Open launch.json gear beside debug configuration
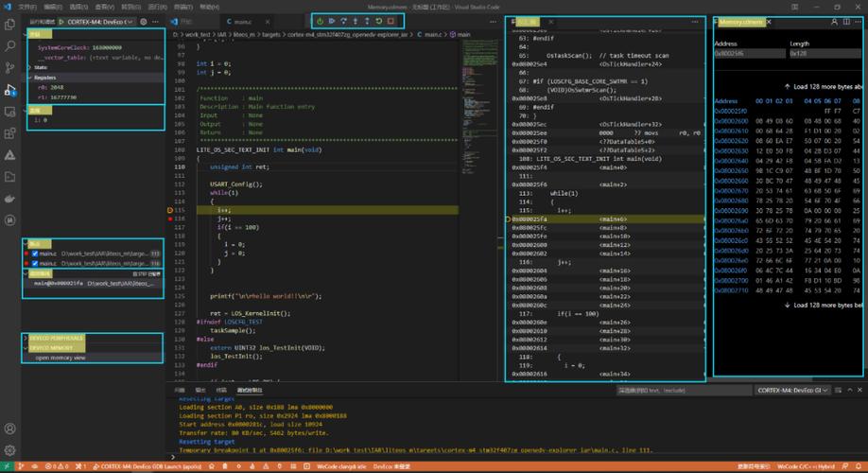This screenshot has height=473, width=868. (x=144, y=22)
